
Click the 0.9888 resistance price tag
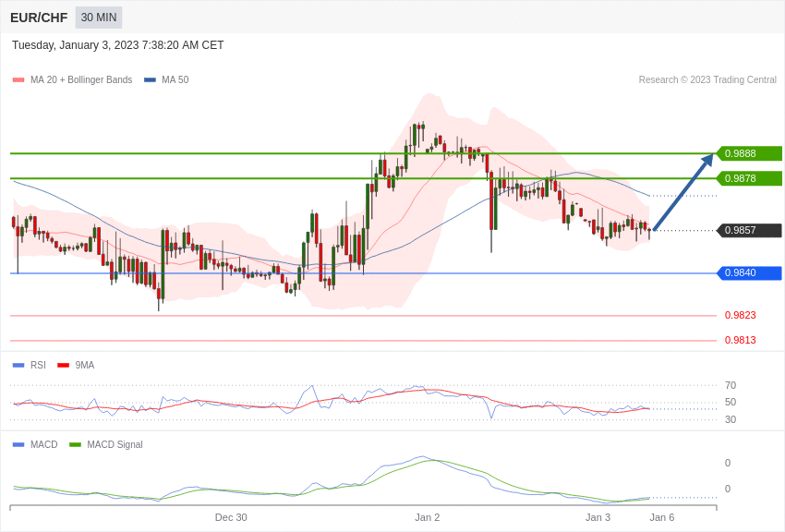click(x=750, y=153)
